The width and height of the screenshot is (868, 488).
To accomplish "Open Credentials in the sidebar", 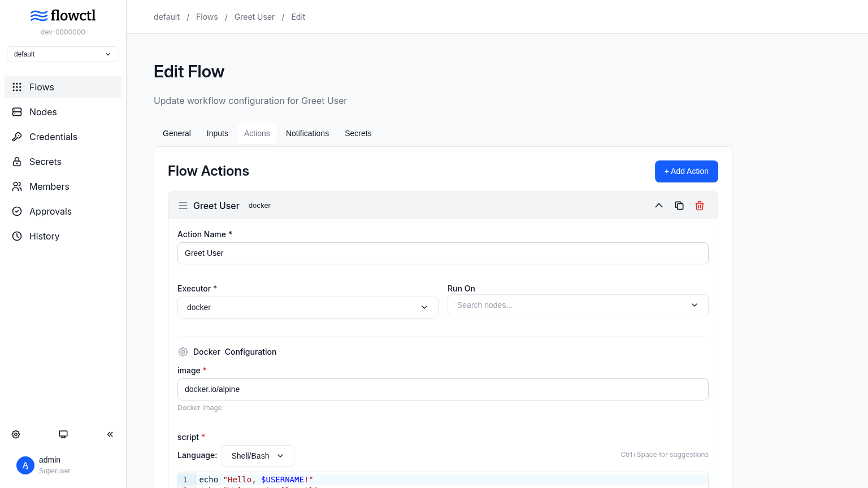I will (63, 137).
